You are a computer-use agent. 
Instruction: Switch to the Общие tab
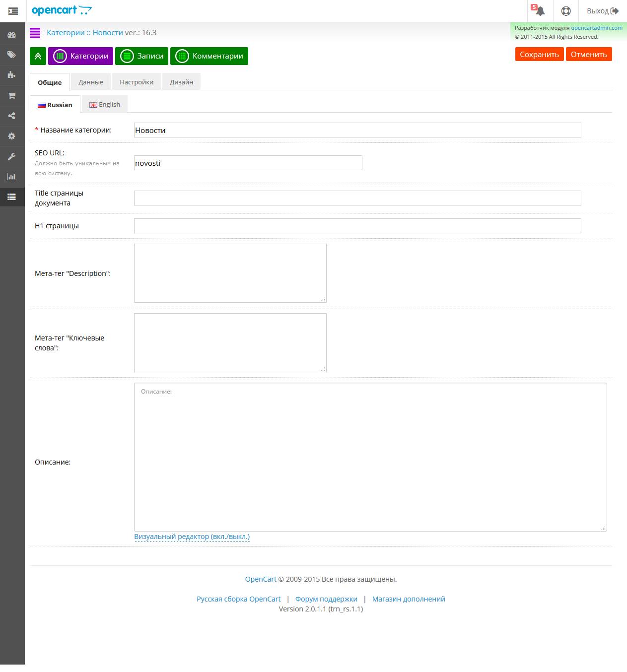point(50,82)
